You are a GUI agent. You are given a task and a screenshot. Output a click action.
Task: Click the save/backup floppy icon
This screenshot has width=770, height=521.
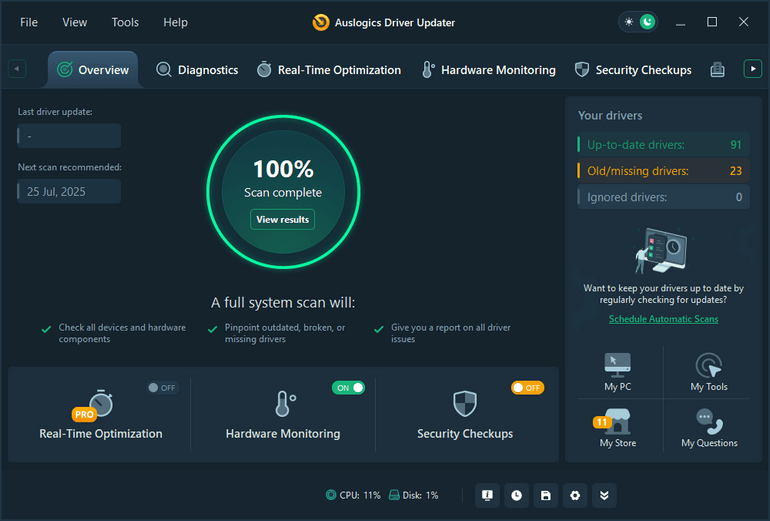[x=546, y=495]
